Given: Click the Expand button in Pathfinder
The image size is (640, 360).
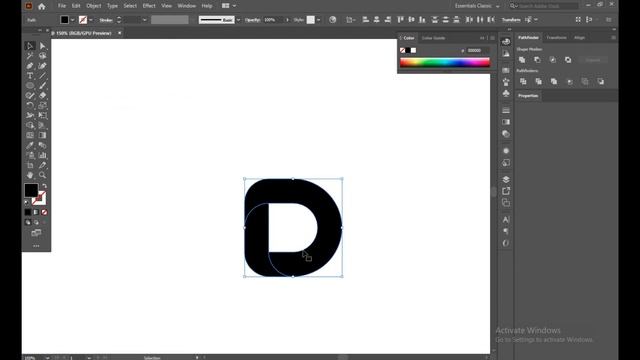Looking at the screenshot, I should click(593, 60).
